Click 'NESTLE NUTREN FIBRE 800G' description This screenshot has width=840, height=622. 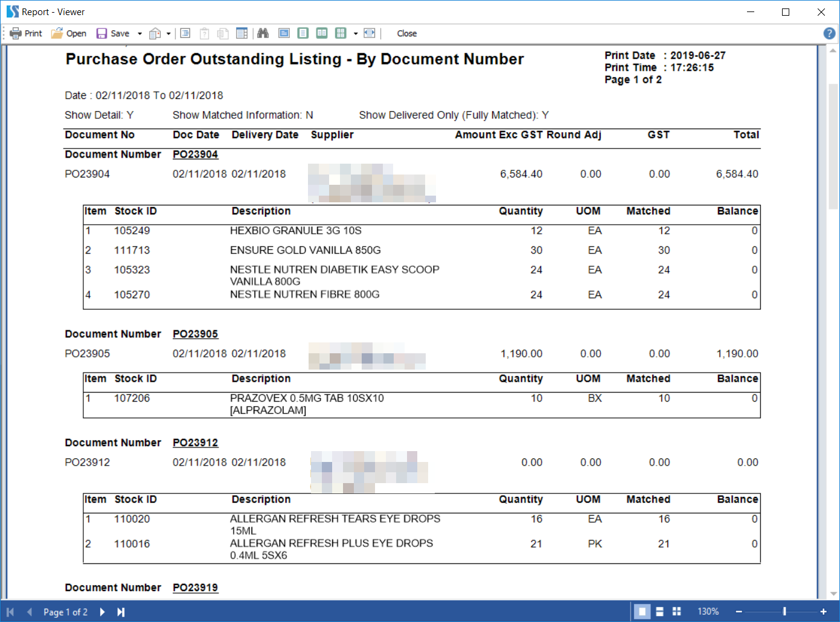pyautogui.click(x=305, y=295)
